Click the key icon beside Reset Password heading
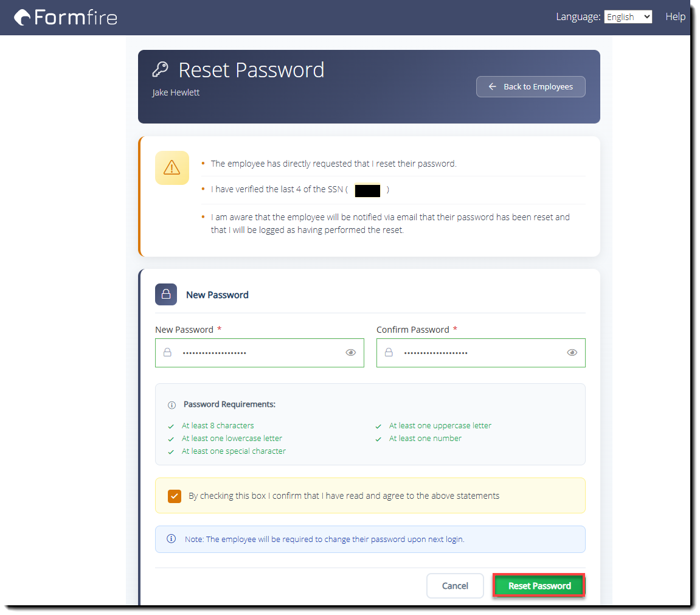Viewport: 700px width, 615px height. [x=161, y=69]
